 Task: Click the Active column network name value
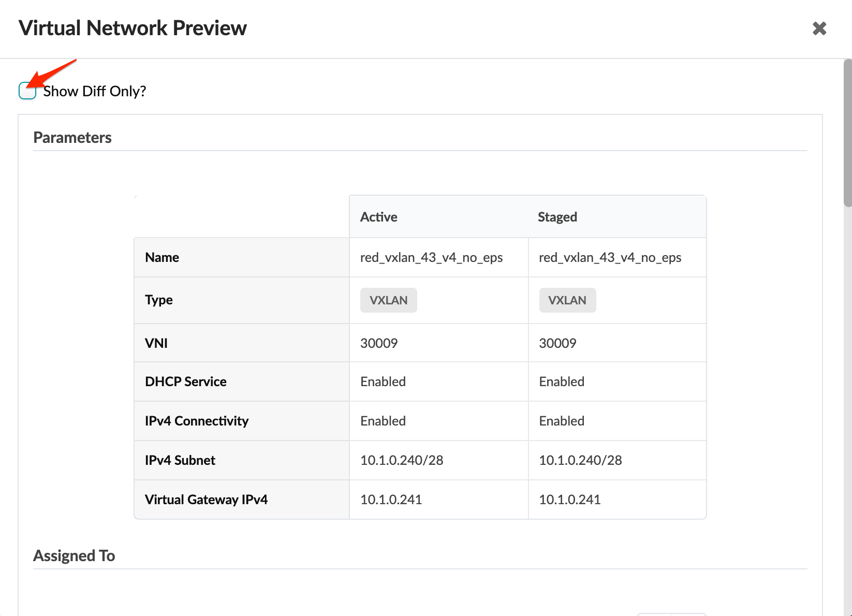click(x=431, y=257)
